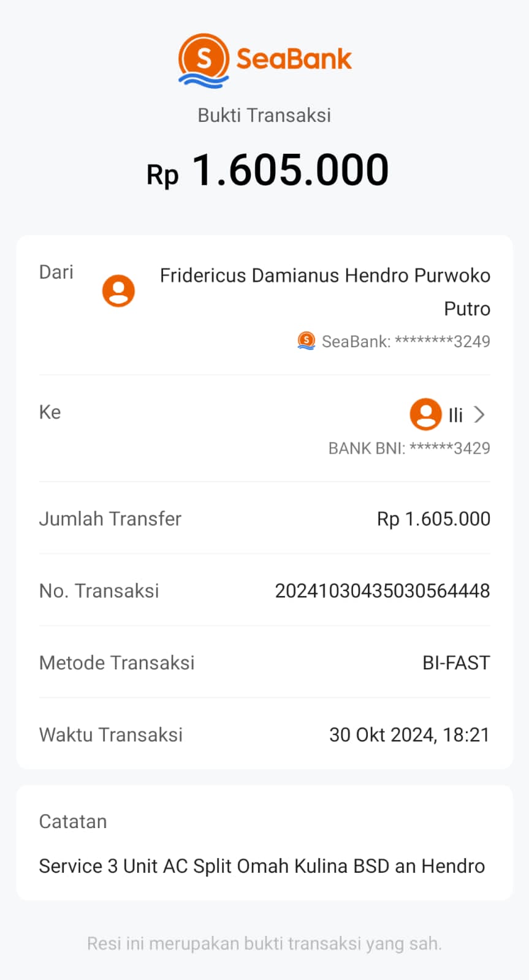Click the Catatan section label
The width and height of the screenshot is (529, 980).
pos(73,821)
